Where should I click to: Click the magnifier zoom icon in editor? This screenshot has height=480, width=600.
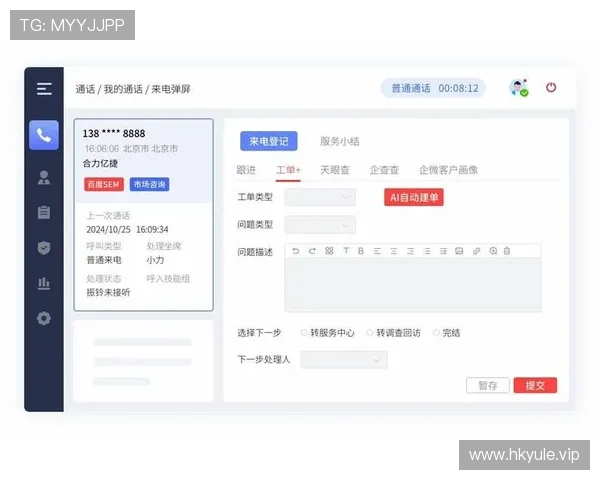(493, 251)
